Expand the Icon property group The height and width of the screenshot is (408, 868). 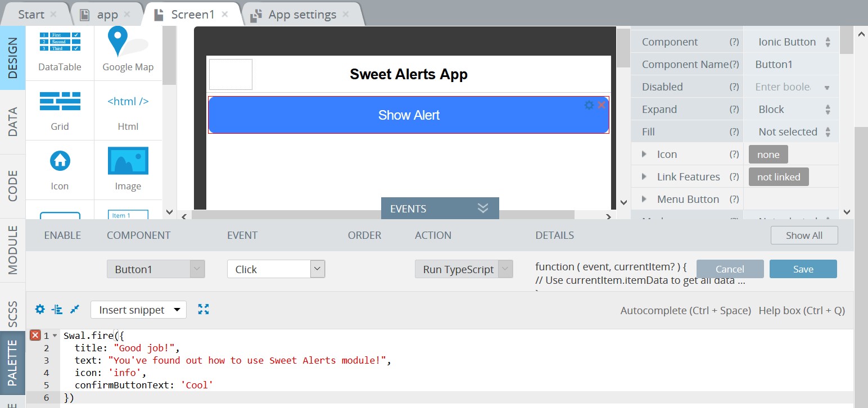(x=644, y=154)
